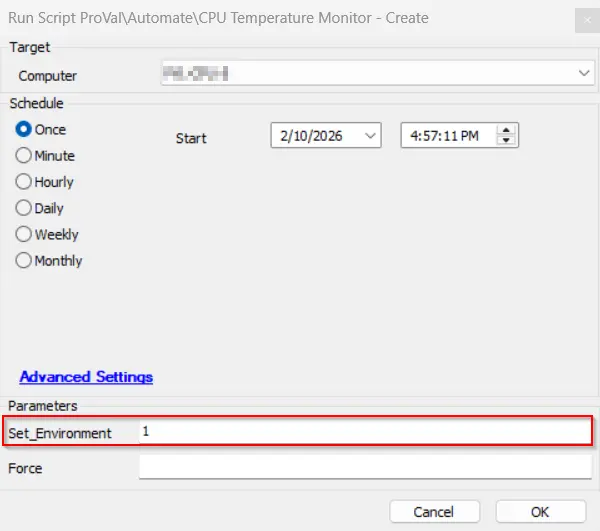Click the Set_Environment parameter field
This screenshot has height=531, width=600.
(x=364, y=431)
